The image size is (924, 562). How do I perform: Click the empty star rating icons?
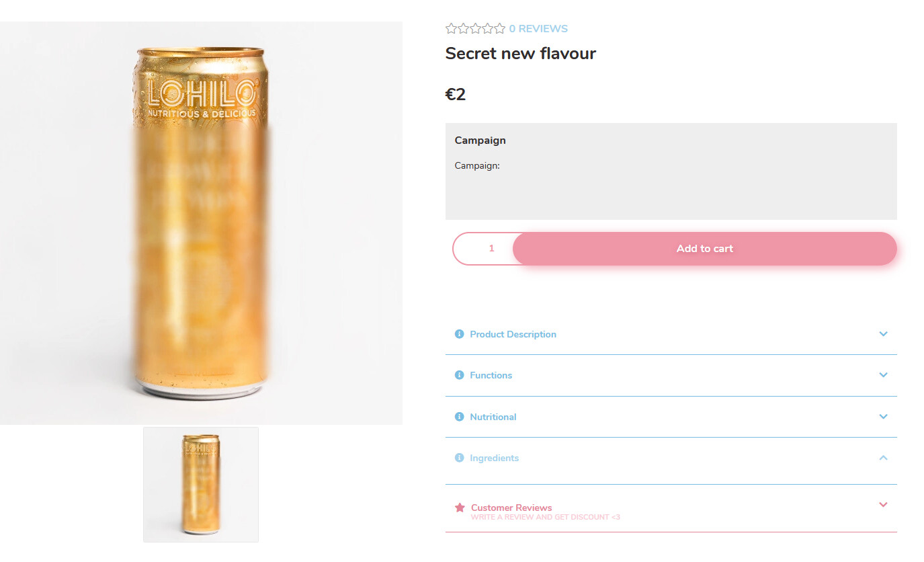tap(475, 28)
